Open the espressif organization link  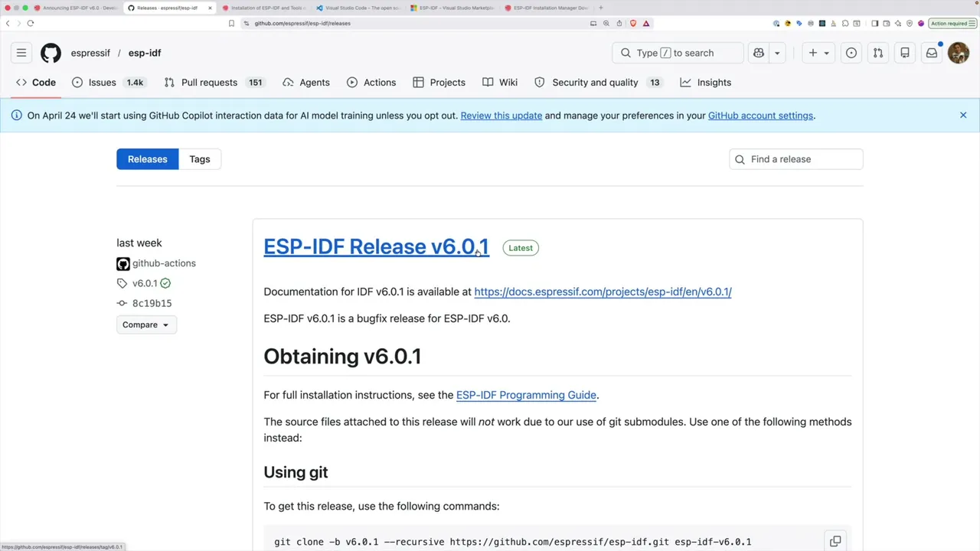click(x=90, y=53)
